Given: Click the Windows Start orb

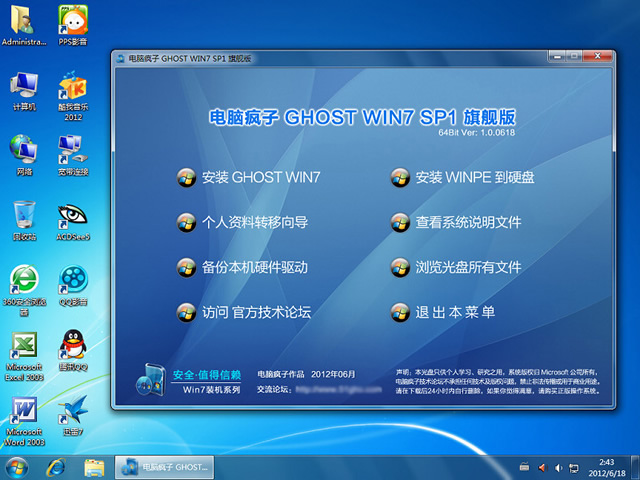Looking at the screenshot, I should [x=17, y=468].
